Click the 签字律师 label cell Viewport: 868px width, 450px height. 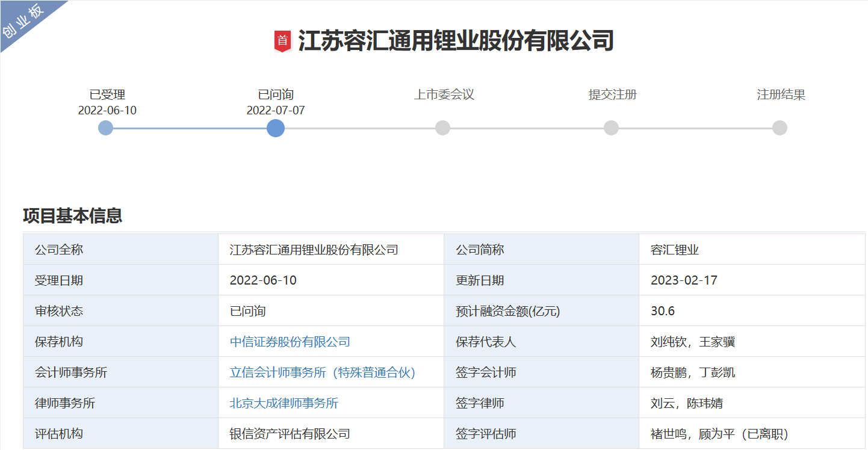(541, 403)
